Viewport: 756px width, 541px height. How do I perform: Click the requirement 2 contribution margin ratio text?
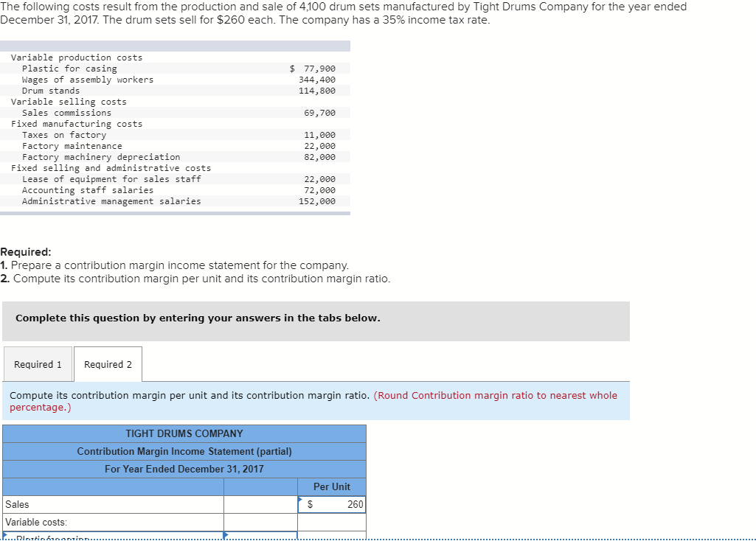(x=195, y=279)
